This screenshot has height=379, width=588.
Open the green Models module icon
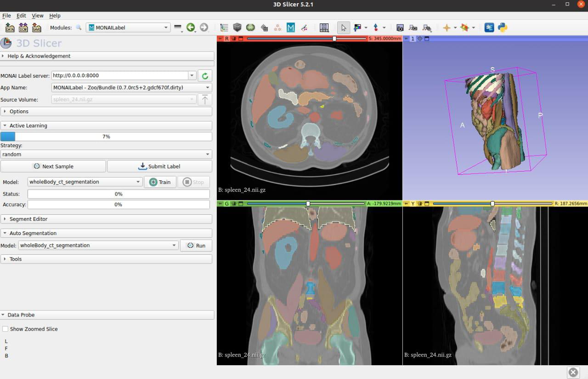[250, 28]
